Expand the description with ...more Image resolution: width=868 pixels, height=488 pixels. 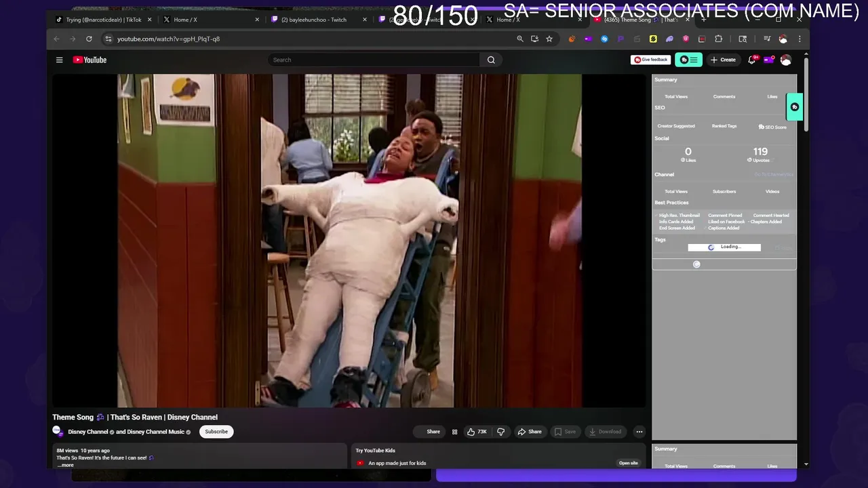pyautogui.click(x=65, y=465)
